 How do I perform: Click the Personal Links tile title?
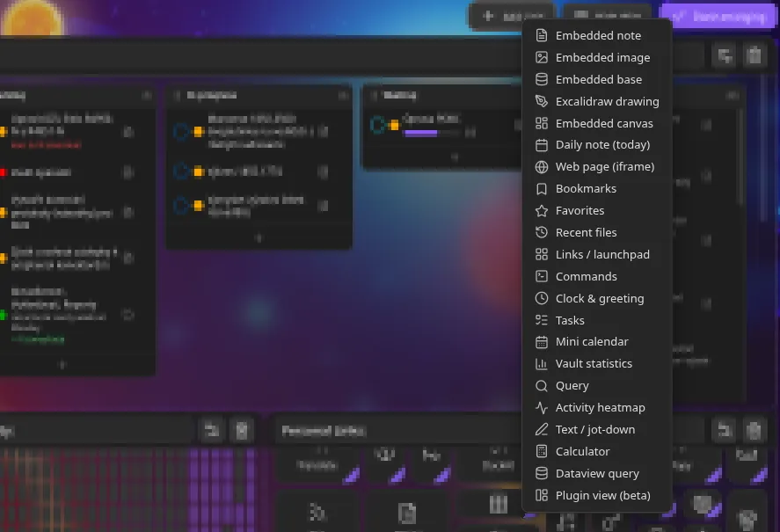pyautogui.click(x=324, y=431)
